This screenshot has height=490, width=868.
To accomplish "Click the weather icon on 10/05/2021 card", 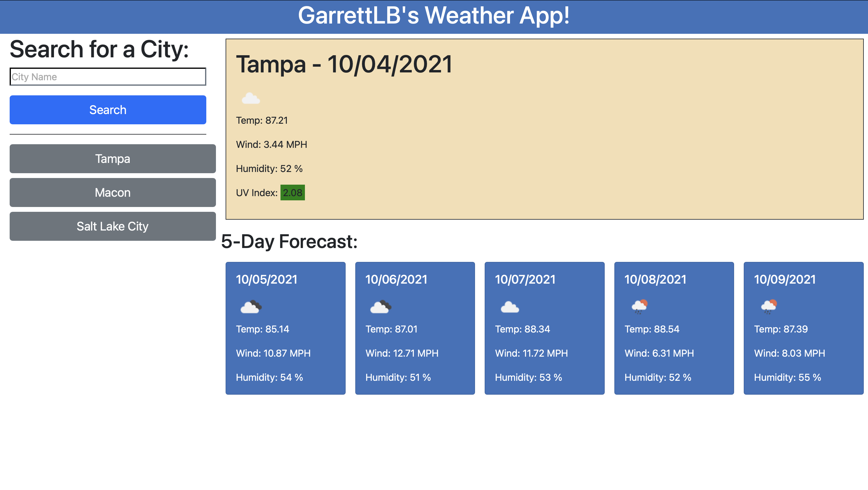I will [251, 307].
